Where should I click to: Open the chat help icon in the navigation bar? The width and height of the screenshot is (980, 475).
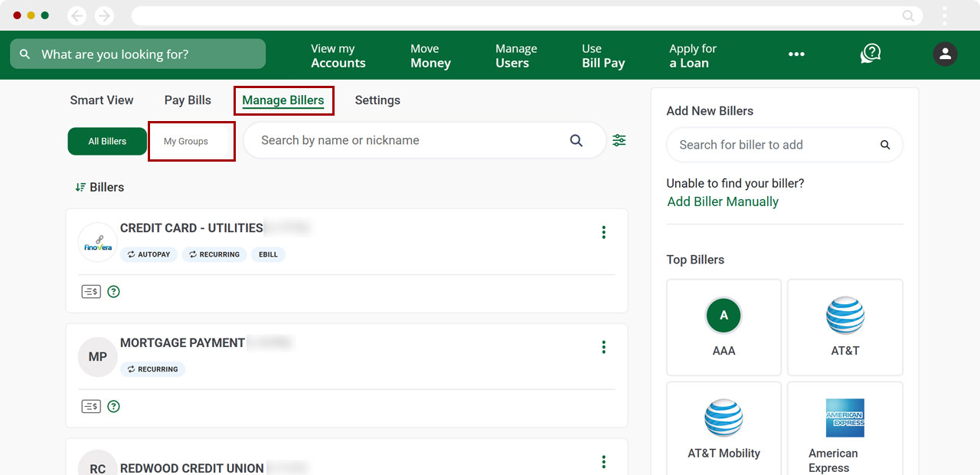pyautogui.click(x=870, y=54)
